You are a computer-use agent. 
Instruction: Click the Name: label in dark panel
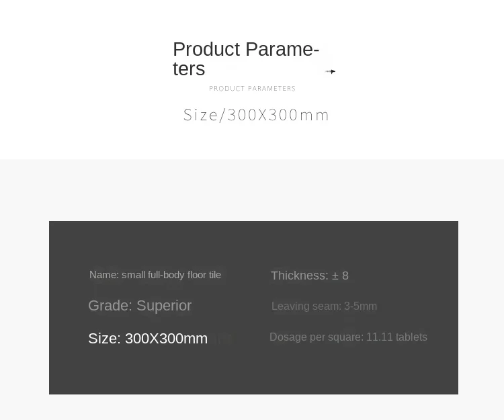click(104, 275)
